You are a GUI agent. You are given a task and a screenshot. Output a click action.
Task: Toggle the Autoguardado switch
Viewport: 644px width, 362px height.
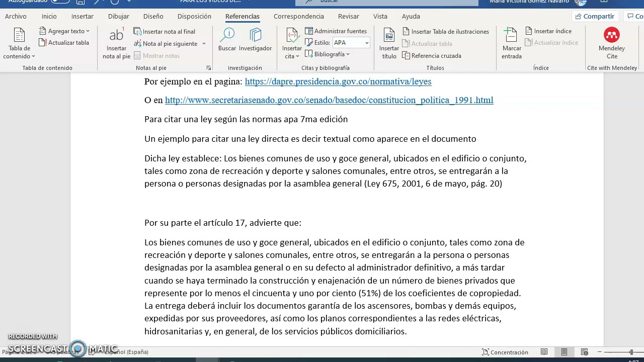(x=60, y=2)
